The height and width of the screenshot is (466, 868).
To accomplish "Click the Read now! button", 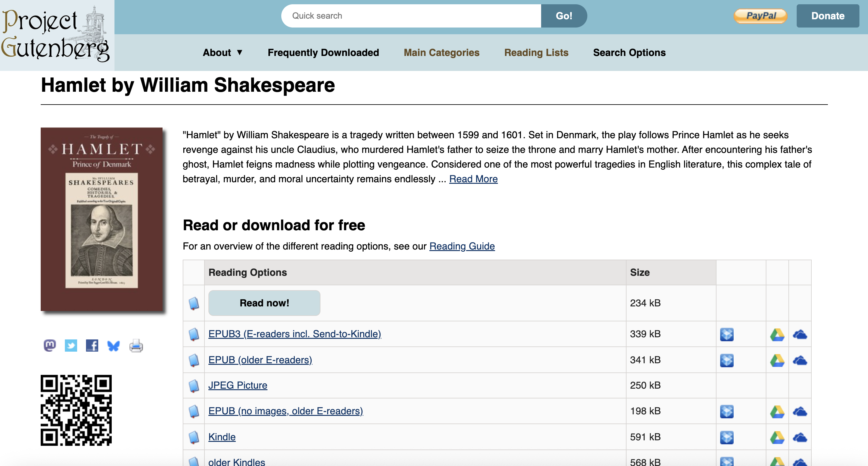I will click(264, 303).
